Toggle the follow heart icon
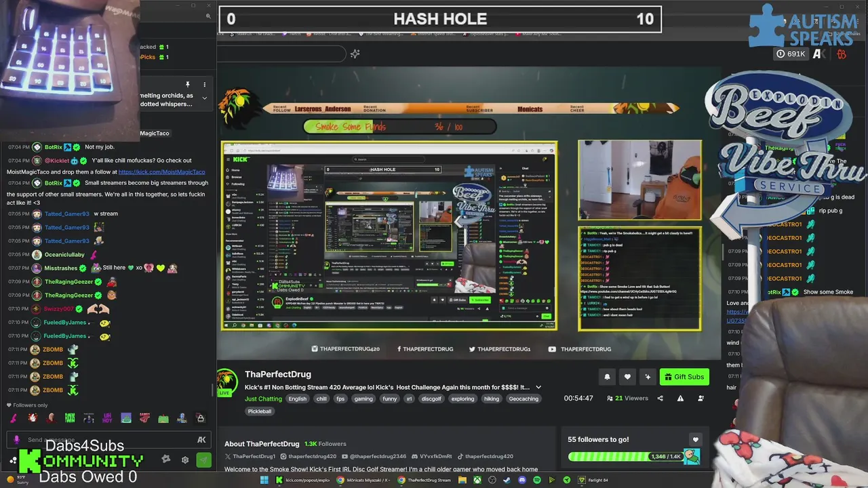 pyautogui.click(x=627, y=377)
